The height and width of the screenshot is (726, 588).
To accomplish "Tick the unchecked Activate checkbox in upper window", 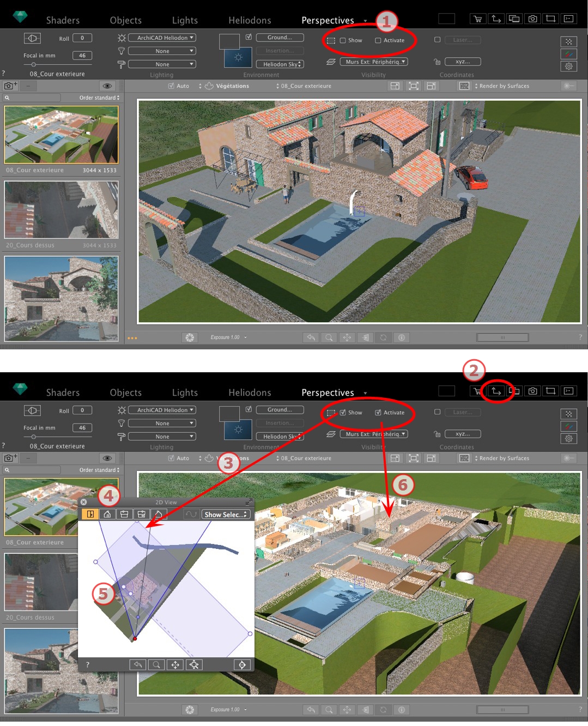I will pos(378,40).
